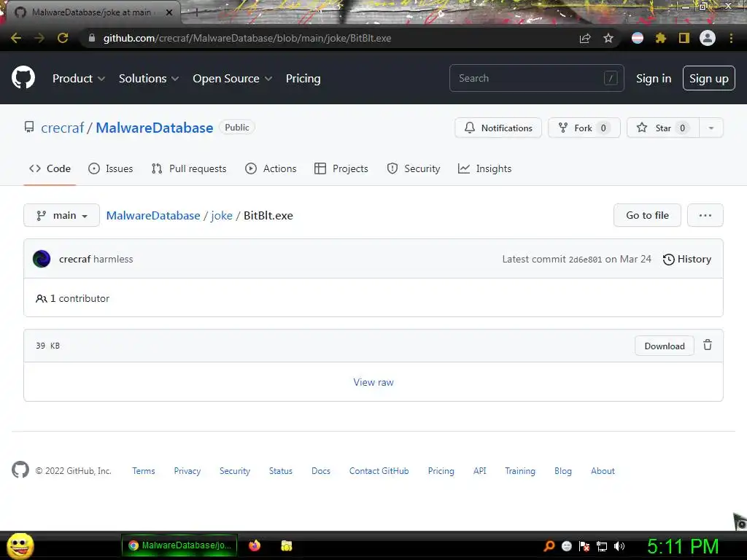Click the flag tray icon with red X

point(584,546)
